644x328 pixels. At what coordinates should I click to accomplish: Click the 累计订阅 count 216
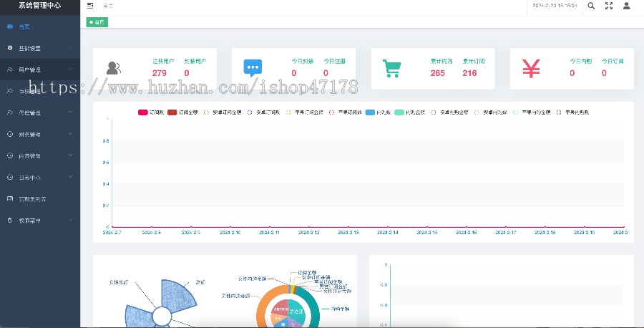coord(469,73)
